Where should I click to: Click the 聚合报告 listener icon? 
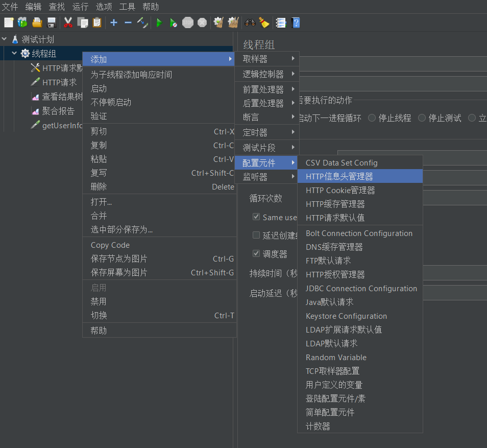pos(35,111)
